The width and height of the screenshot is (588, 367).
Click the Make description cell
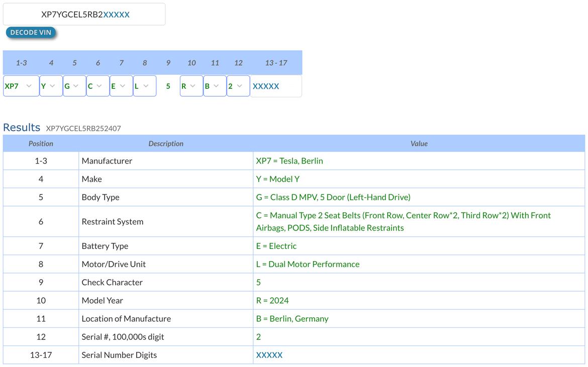(x=166, y=179)
